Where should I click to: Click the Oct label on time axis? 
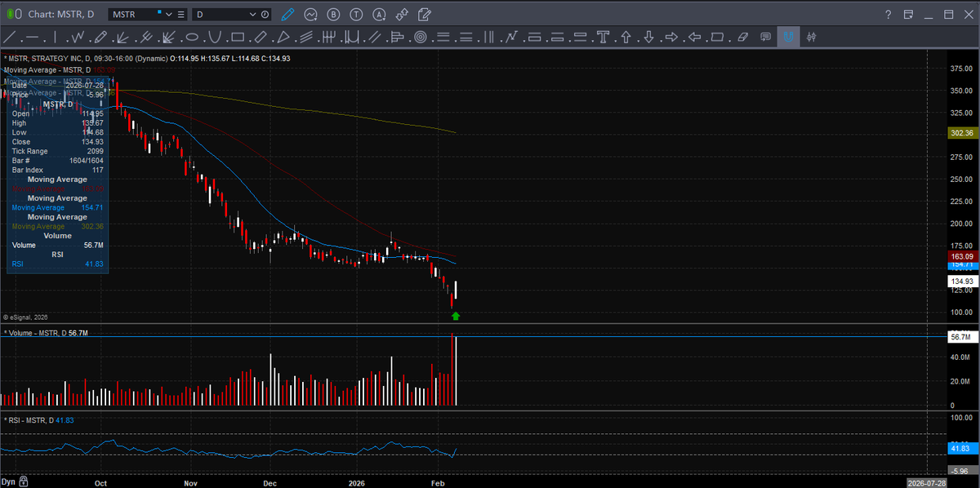click(x=101, y=482)
